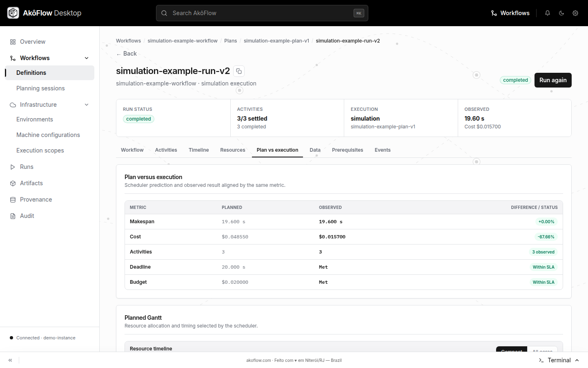Open the Timeline tab
Image resolution: width=588 pixels, height=368 pixels.
point(199,150)
